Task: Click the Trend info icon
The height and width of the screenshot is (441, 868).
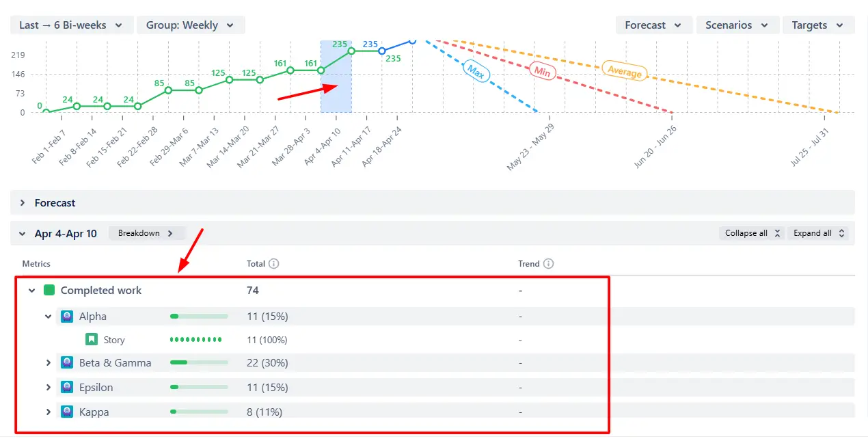Action: point(548,264)
